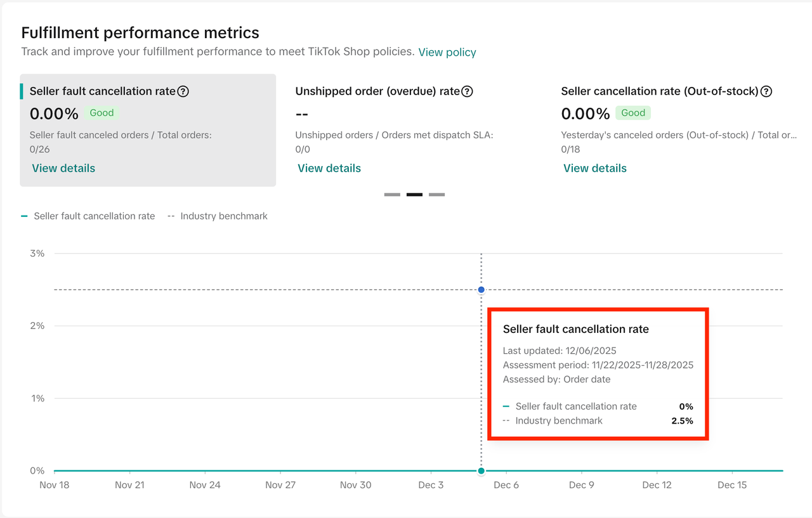The width and height of the screenshot is (812, 518).
Task: Click Good badge under Seller cancellation rate (Out-of-stock)
Action: pyautogui.click(x=633, y=113)
